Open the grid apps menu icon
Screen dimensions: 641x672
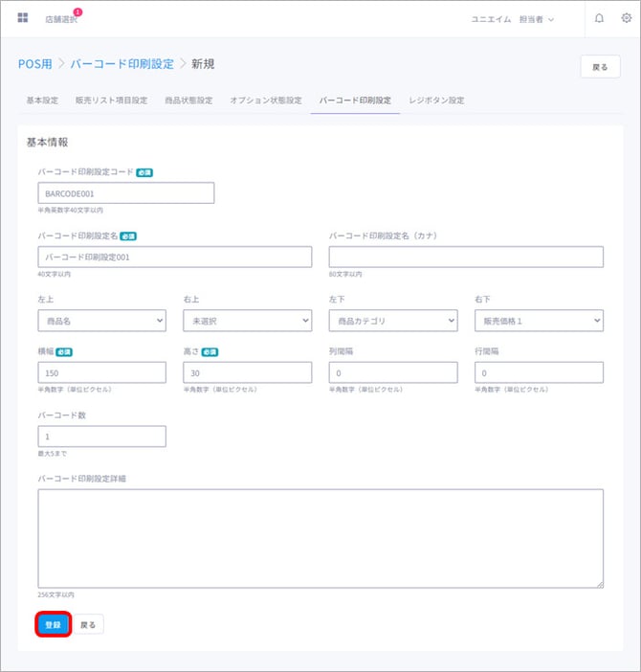23,18
